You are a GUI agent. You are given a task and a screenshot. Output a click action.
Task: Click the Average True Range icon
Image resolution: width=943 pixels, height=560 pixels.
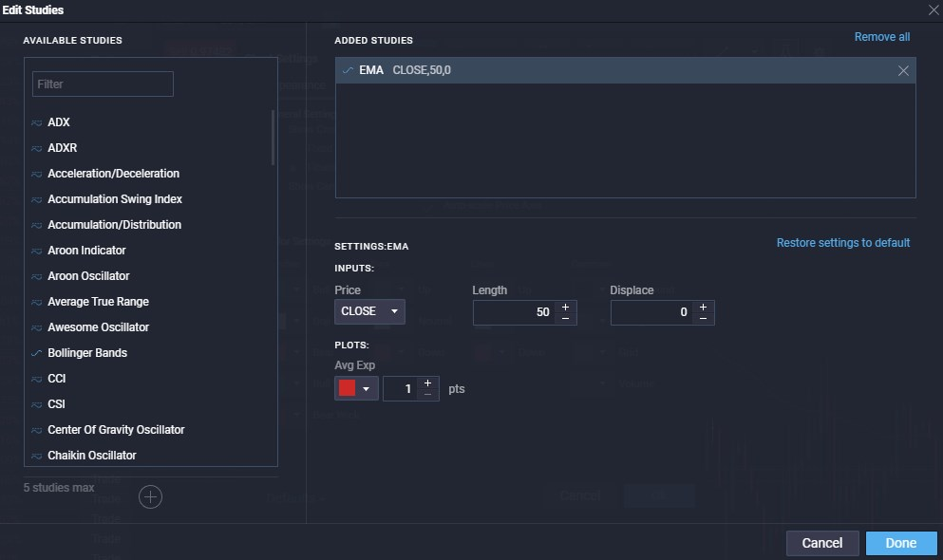(37, 302)
